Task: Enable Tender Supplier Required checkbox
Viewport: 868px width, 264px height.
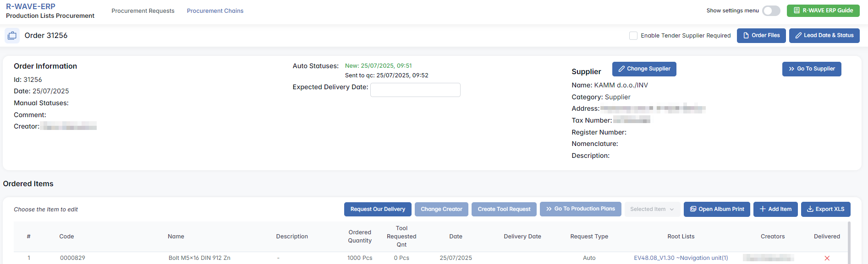Action: pyautogui.click(x=633, y=36)
